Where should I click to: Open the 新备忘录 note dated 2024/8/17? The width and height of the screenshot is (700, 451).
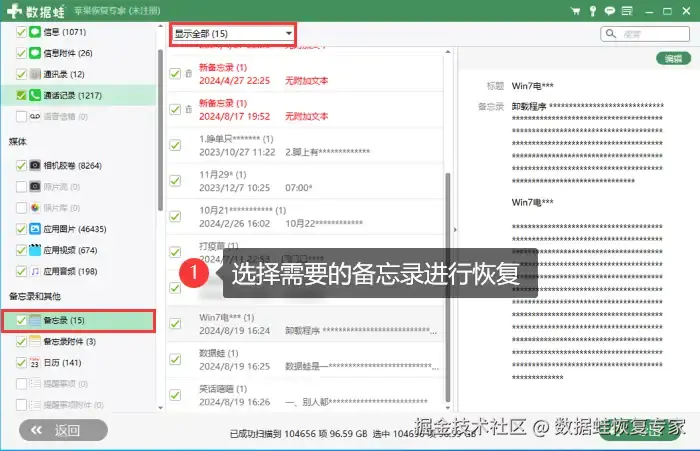[x=305, y=109]
